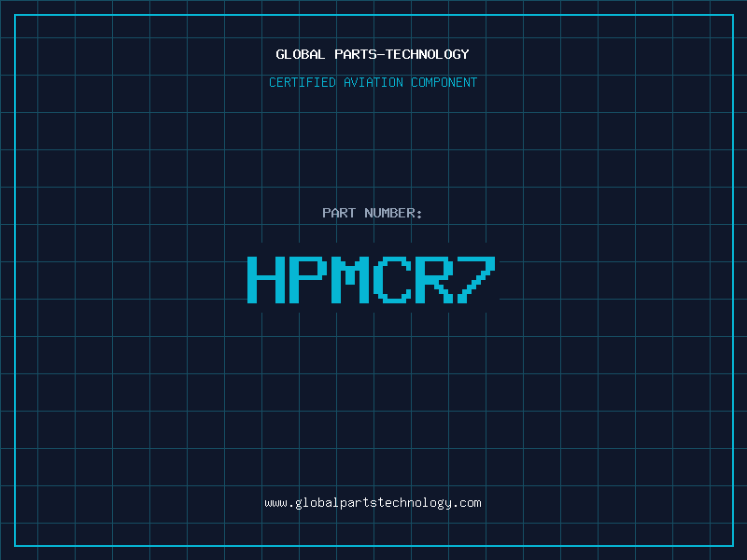
Task: Click the part number 'HPMCR7'
Action: 372,279
